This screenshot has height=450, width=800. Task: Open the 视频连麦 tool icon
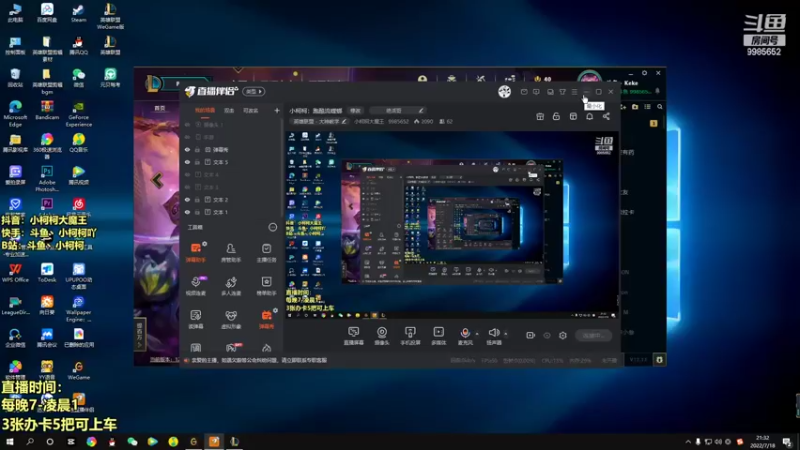click(196, 286)
